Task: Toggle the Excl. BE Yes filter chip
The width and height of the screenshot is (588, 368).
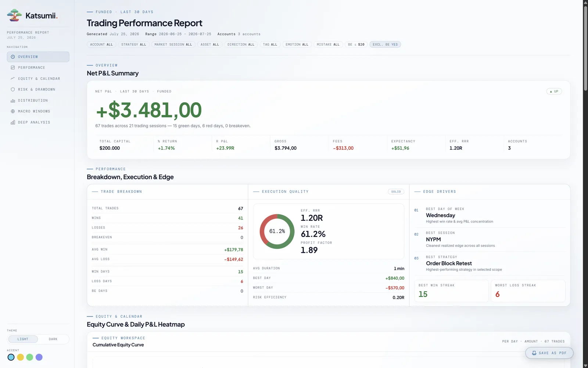Action: [385, 45]
